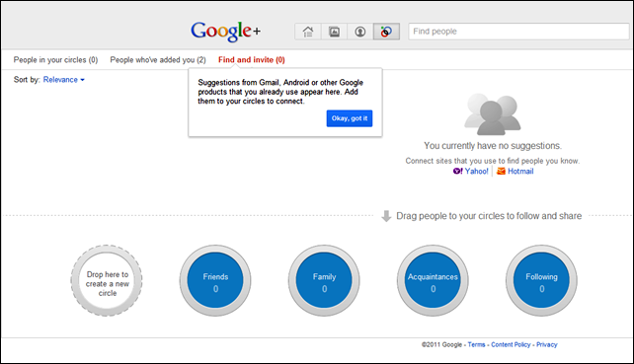This screenshot has width=634, height=364.
Task: Open the Family circle
Action: point(324,280)
